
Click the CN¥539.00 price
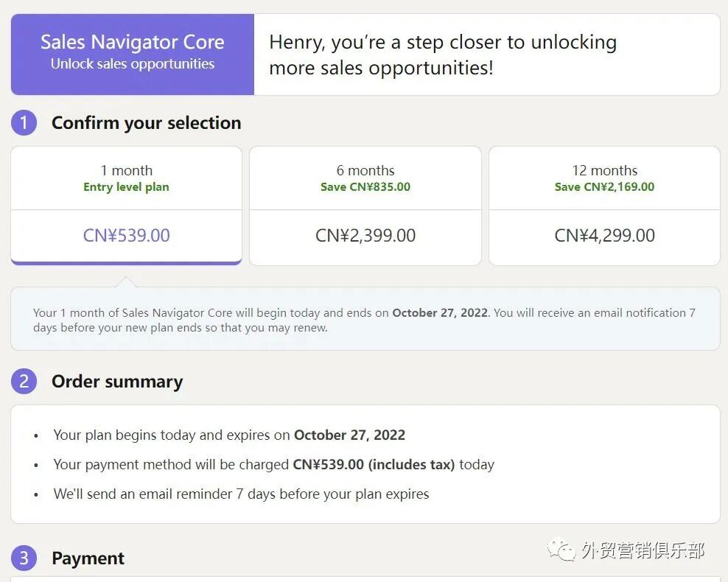127,236
